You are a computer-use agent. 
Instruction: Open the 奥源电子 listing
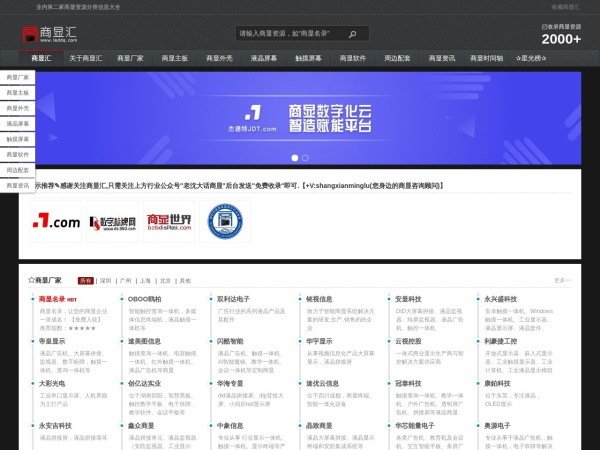497,426
